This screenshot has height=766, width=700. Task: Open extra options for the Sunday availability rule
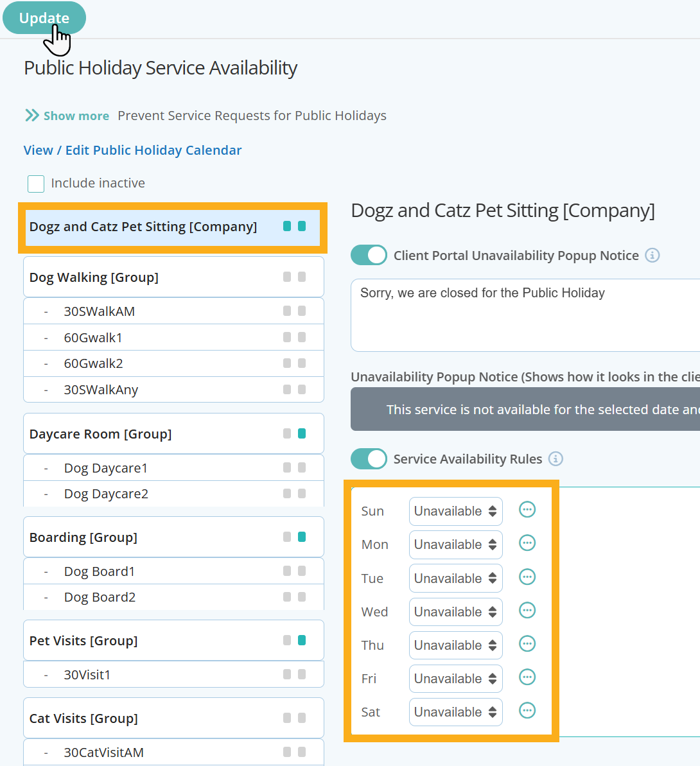tap(527, 509)
